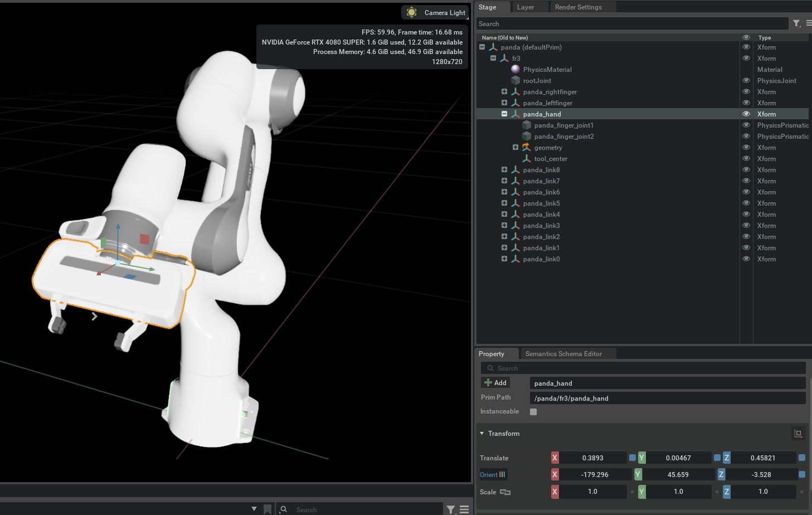The width and height of the screenshot is (812, 515).
Task: Click the blue square beside Translate X
Action: (632, 458)
